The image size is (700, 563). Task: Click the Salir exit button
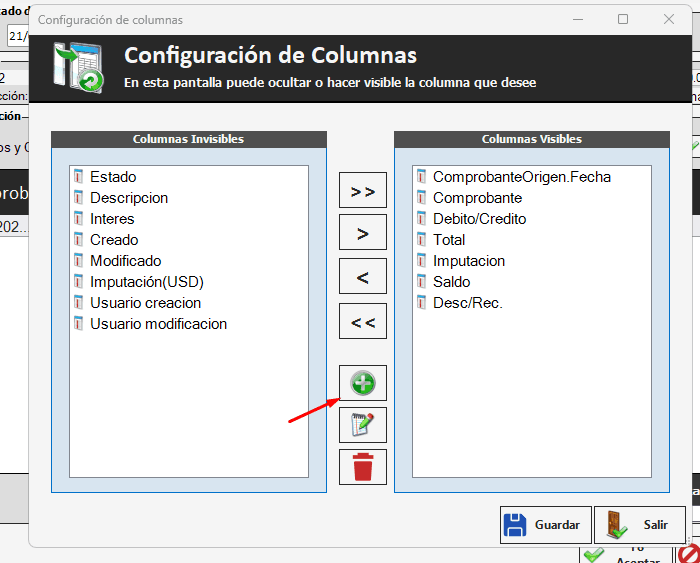click(640, 525)
